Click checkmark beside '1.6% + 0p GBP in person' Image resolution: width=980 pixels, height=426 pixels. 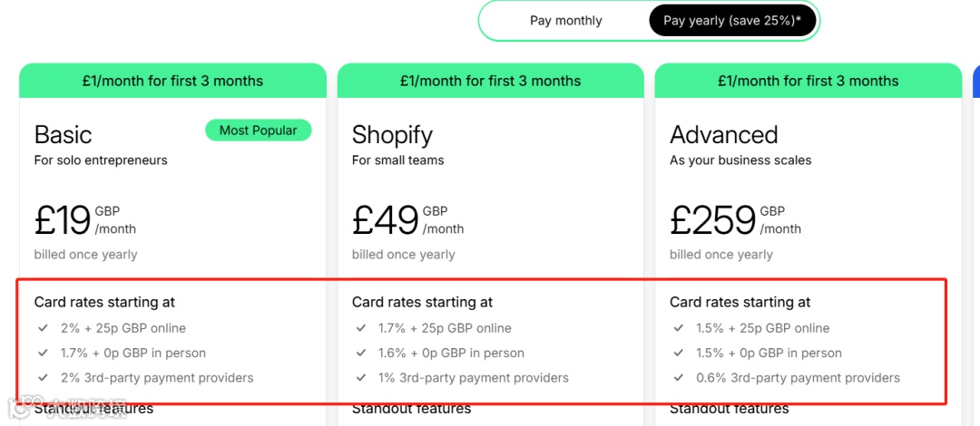coord(360,353)
